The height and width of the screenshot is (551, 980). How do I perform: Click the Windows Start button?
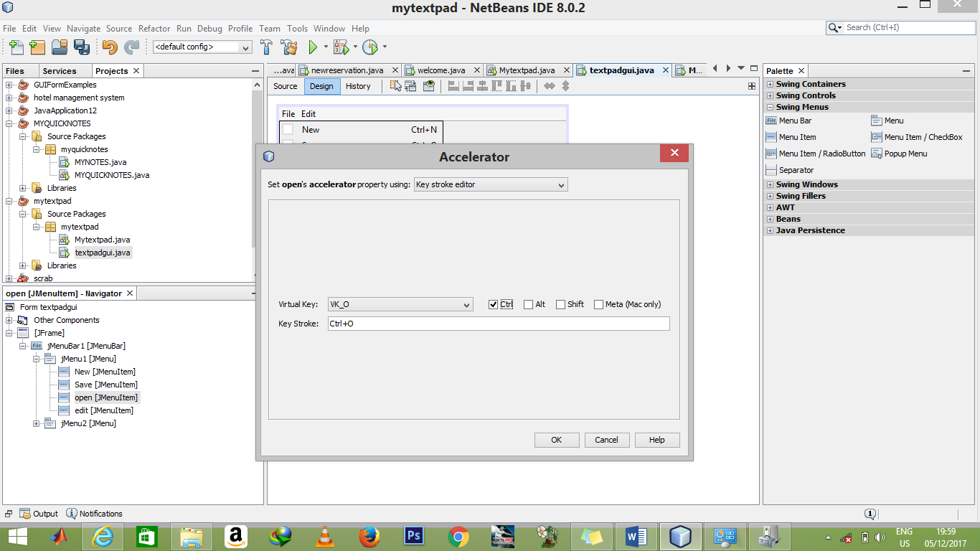(17, 537)
